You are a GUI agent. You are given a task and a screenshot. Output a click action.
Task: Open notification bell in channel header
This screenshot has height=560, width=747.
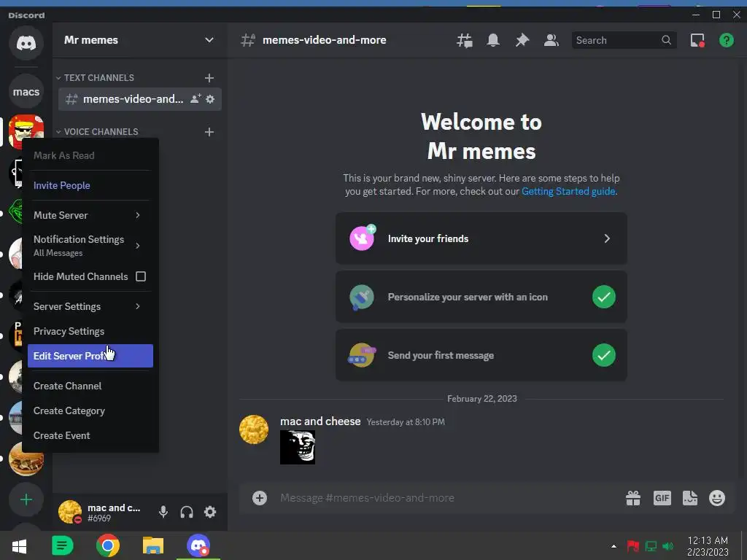tap(493, 41)
